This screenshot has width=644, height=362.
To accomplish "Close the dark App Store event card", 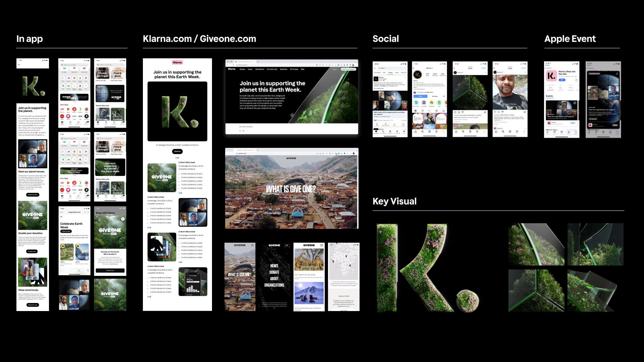I will [x=617, y=73].
